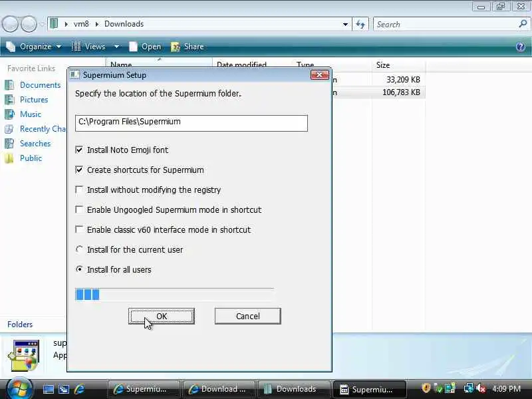This screenshot has height=399, width=532.
Task: Enable Ungoogled Supermium mode in shortcut
Action: tap(79, 209)
